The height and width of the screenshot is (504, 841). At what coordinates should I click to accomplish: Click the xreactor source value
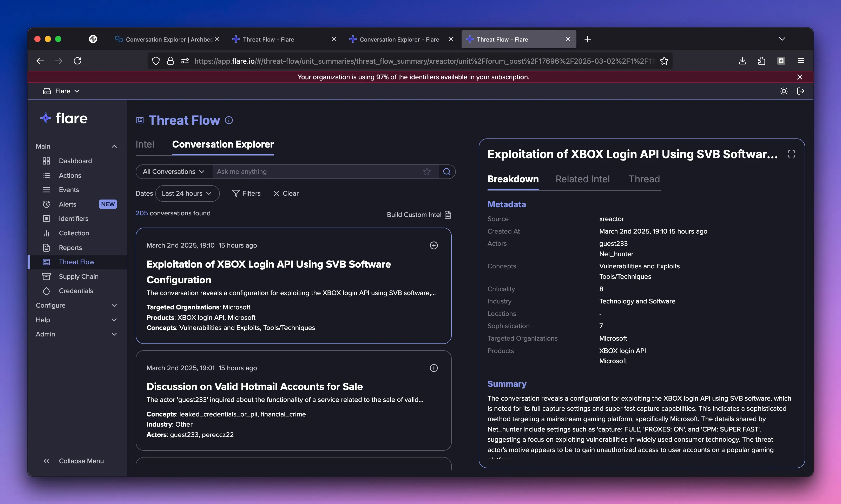[612, 219]
